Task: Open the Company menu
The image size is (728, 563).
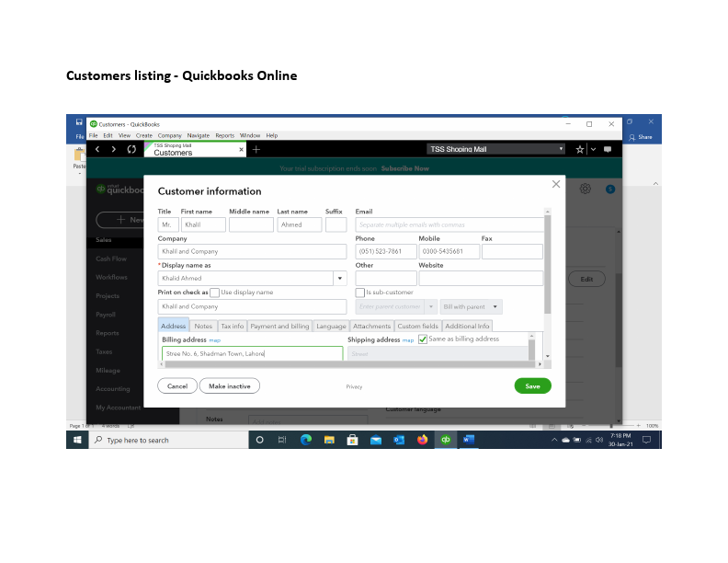Action: pyautogui.click(x=169, y=135)
